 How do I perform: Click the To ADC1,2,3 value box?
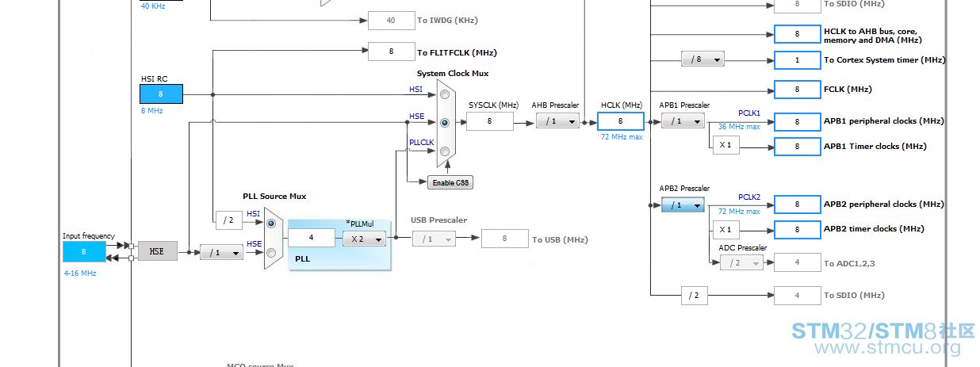[x=797, y=262]
